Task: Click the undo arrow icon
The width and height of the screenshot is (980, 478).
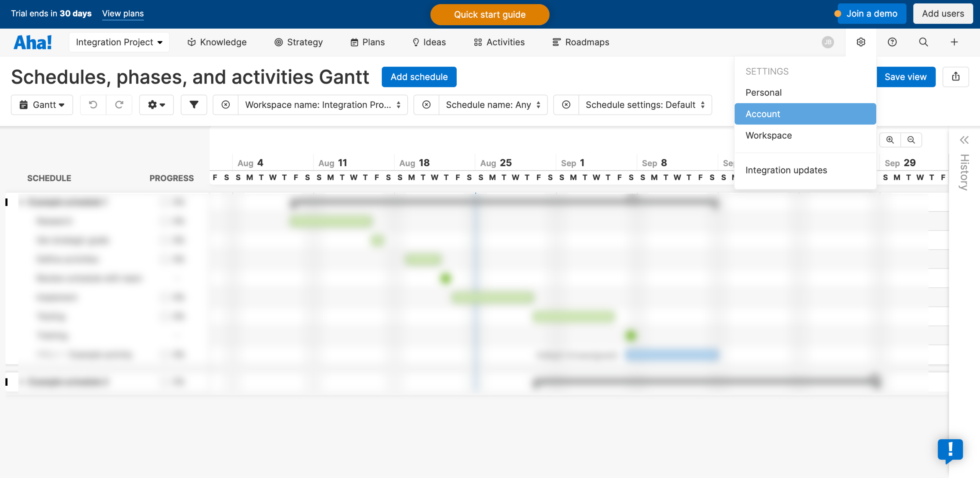Action: tap(93, 105)
